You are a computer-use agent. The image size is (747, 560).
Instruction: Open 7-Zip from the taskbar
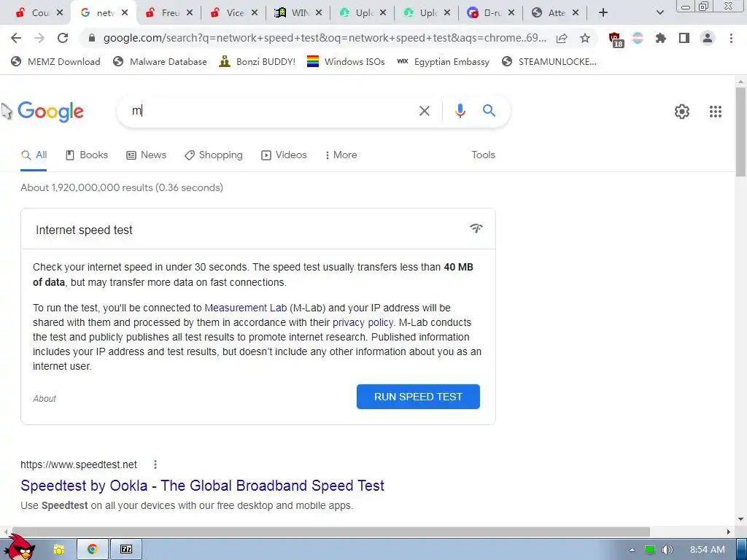125,549
